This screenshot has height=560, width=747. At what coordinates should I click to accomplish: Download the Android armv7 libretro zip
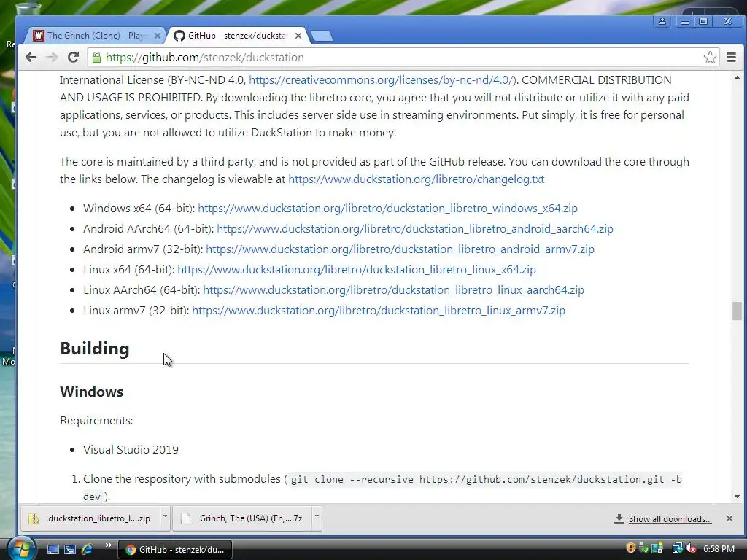(400, 249)
